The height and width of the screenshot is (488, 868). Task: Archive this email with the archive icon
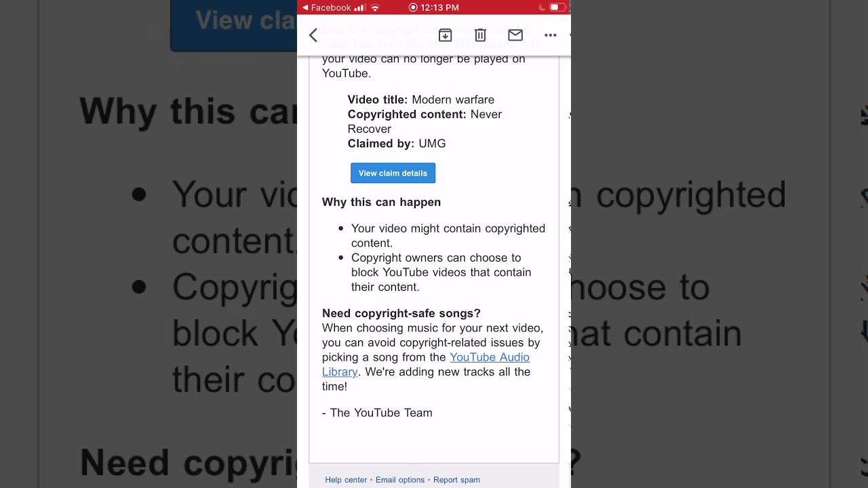446,35
